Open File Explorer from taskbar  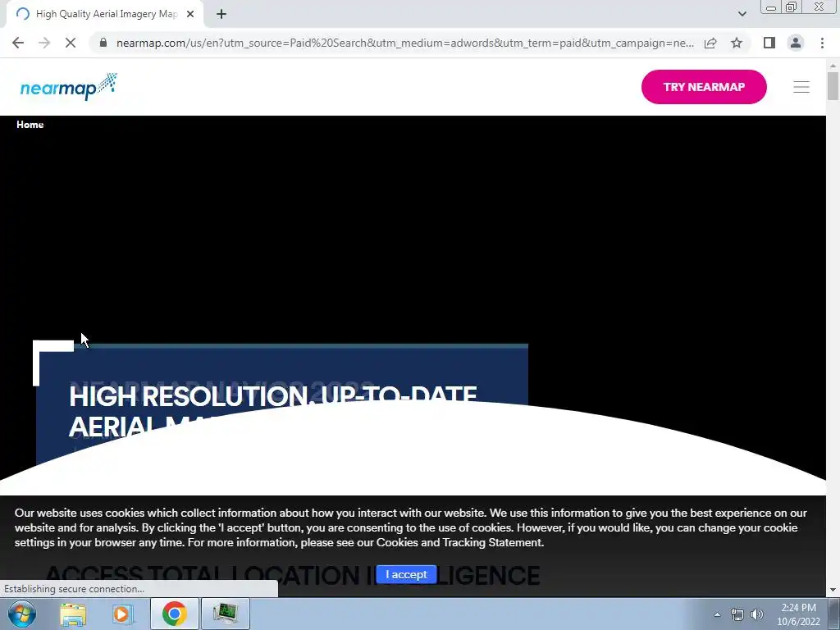point(73,614)
